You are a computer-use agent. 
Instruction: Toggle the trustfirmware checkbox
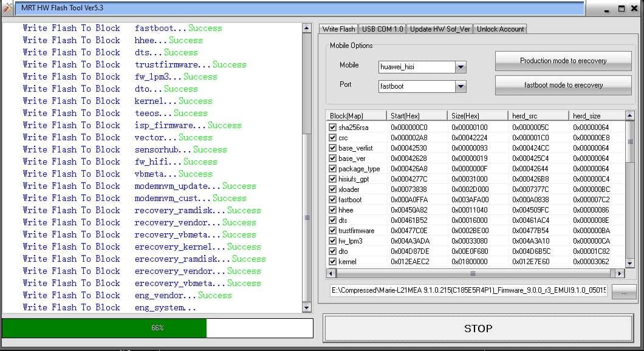(x=333, y=230)
